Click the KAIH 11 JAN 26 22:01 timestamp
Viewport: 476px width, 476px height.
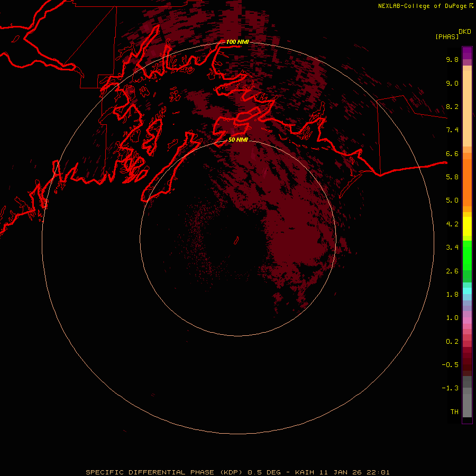pos(342,472)
